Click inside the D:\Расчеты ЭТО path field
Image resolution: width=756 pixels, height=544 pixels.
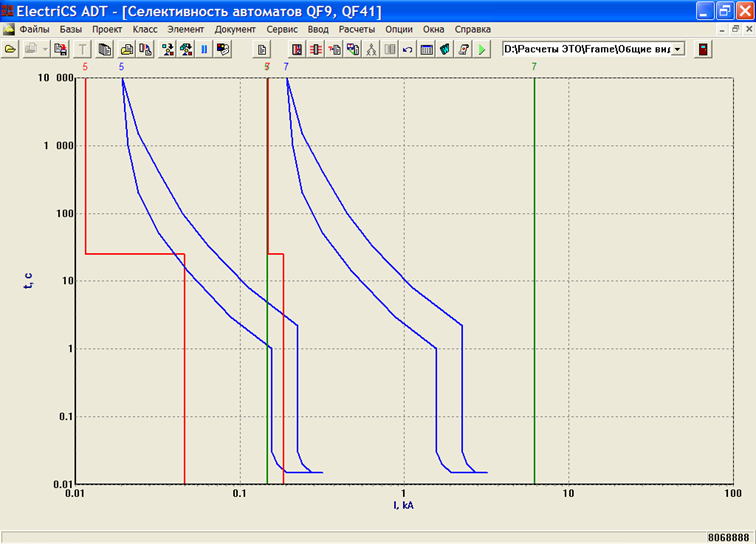point(585,48)
